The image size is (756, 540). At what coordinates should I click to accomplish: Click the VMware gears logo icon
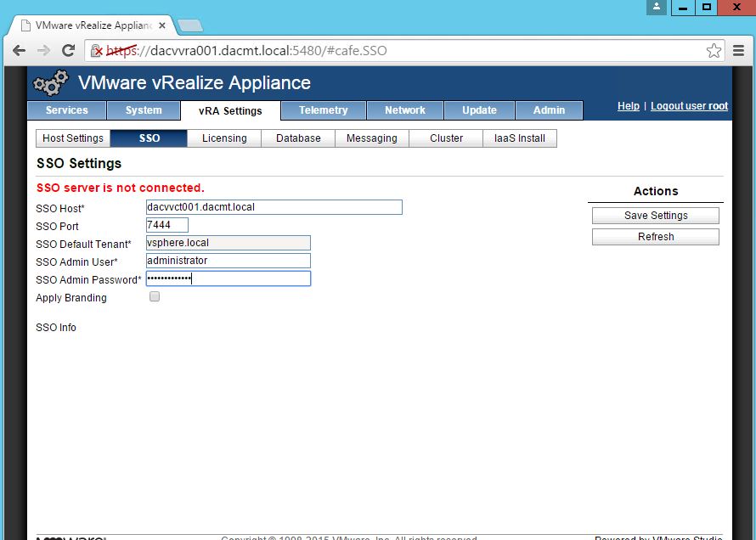point(51,83)
